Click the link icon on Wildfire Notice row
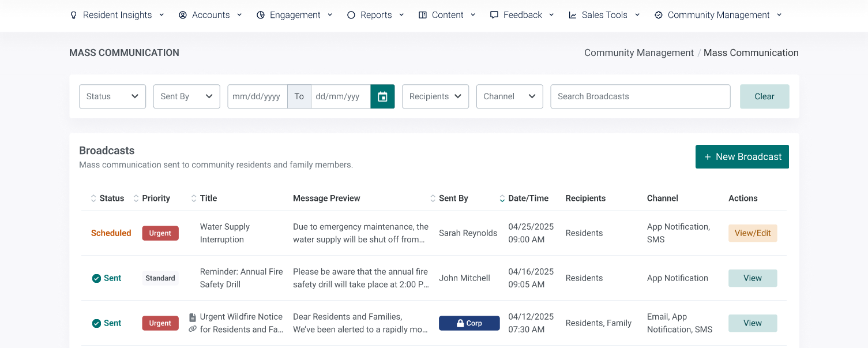 point(193,329)
